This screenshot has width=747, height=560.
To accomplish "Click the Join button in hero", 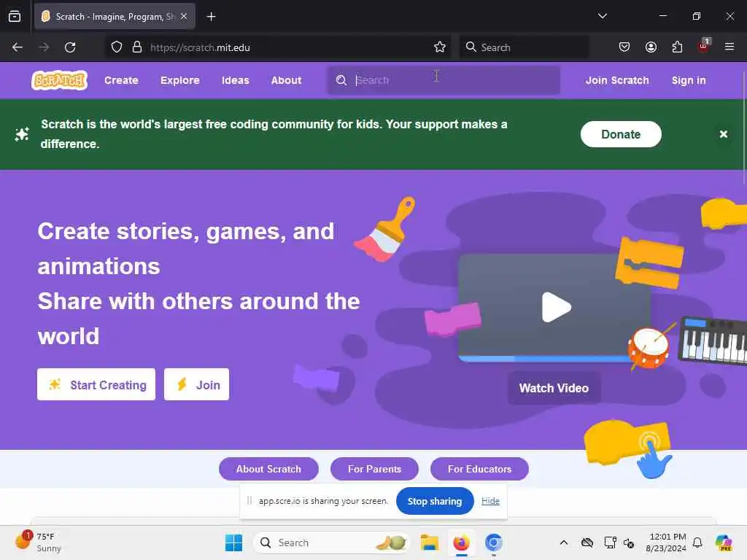I will (x=196, y=384).
